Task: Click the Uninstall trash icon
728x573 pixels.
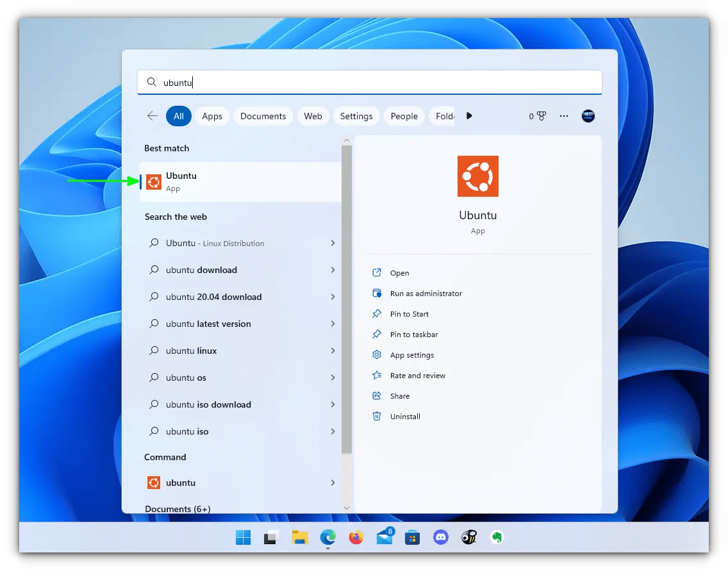Action: [377, 416]
